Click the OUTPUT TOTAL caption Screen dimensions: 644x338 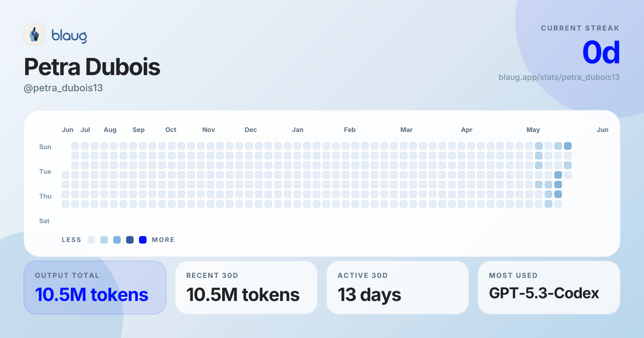pos(67,275)
